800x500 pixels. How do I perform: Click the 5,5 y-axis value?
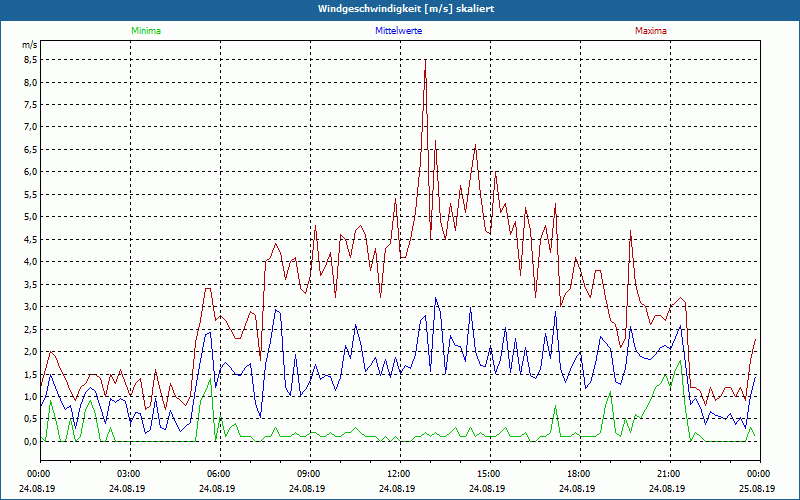pos(31,194)
